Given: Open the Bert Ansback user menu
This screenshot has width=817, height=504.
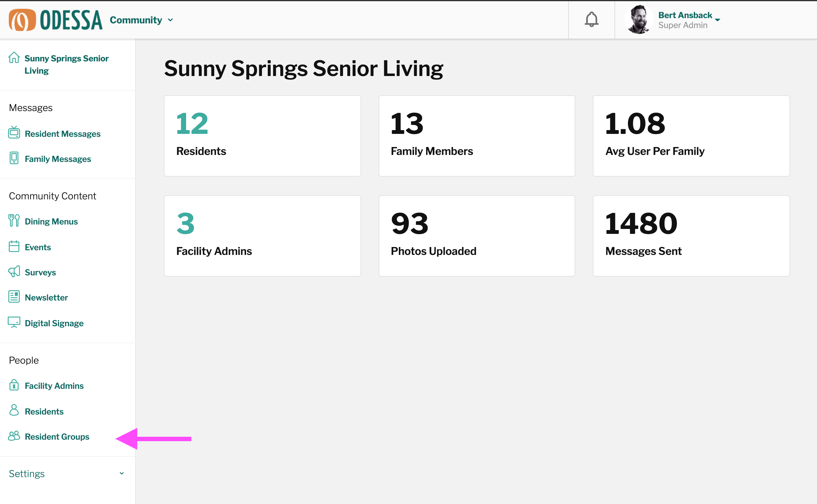Looking at the screenshot, I should coord(689,20).
